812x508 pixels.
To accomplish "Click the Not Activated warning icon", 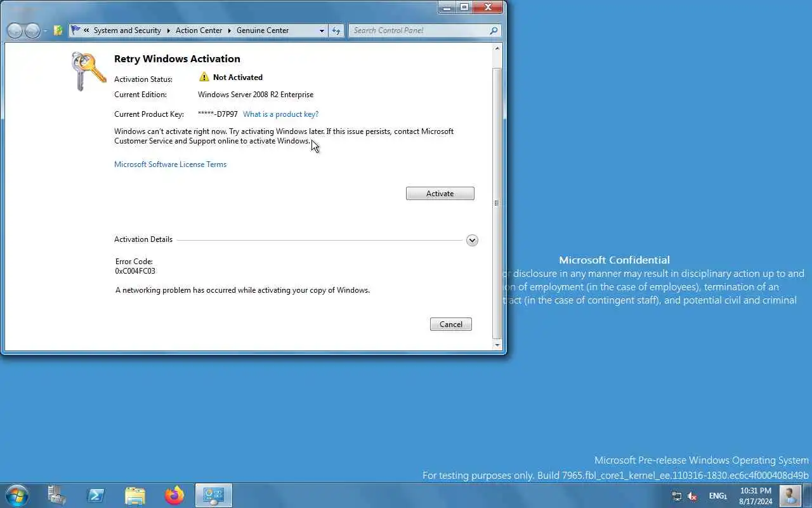I will click(x=204, y=77).
